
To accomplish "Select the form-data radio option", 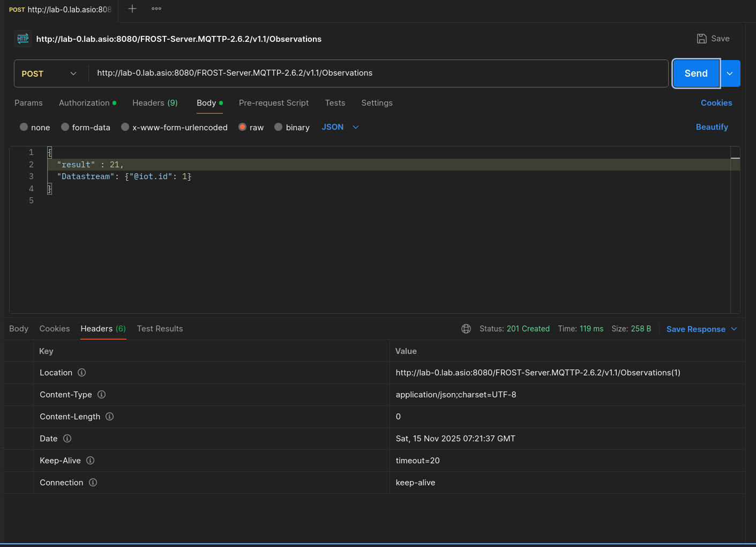I will (x=65, y=127).
